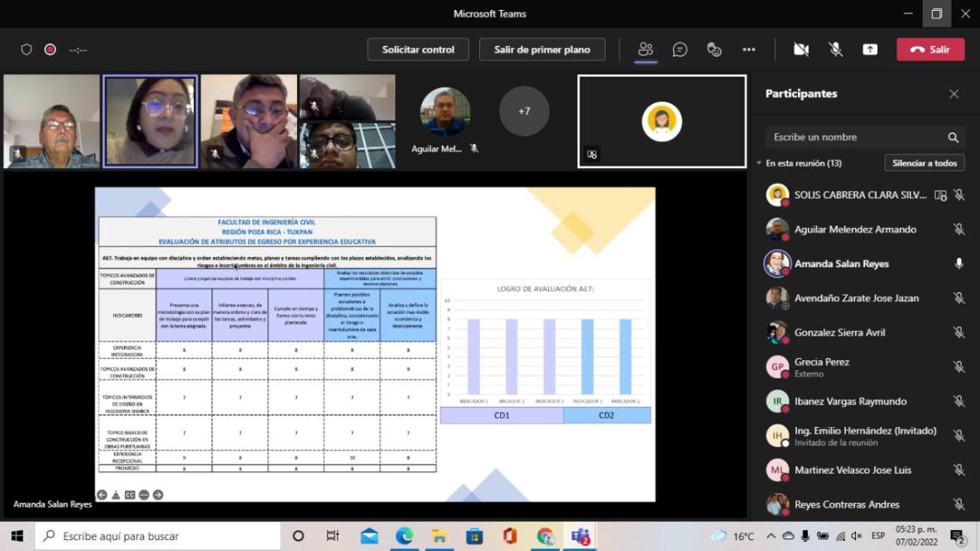This screenshot has width=980, height=551.
Task: Select Amanda Salan Reyes in participants list
Action: point(841,264)
